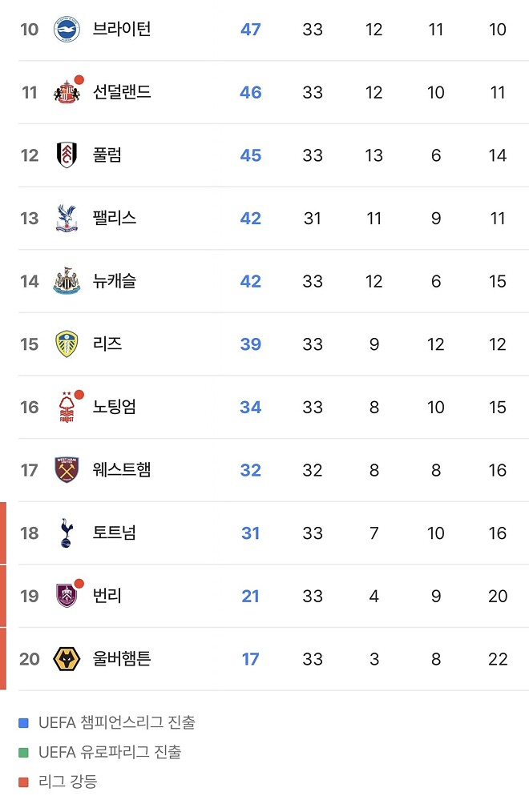Click the Wolverhampton wolf head badge
This screenshot has width=529, height=812.
coord(68,659)
